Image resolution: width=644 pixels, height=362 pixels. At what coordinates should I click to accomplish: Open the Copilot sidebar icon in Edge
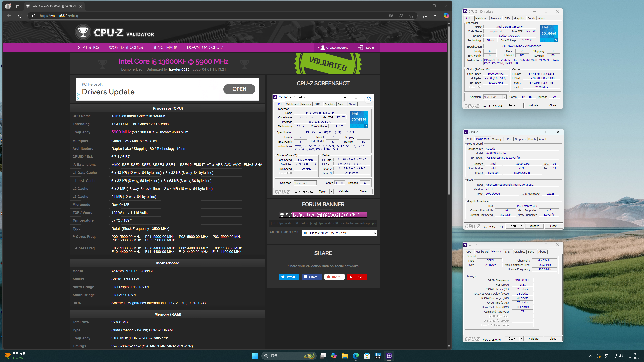click(x=446, y=16)
